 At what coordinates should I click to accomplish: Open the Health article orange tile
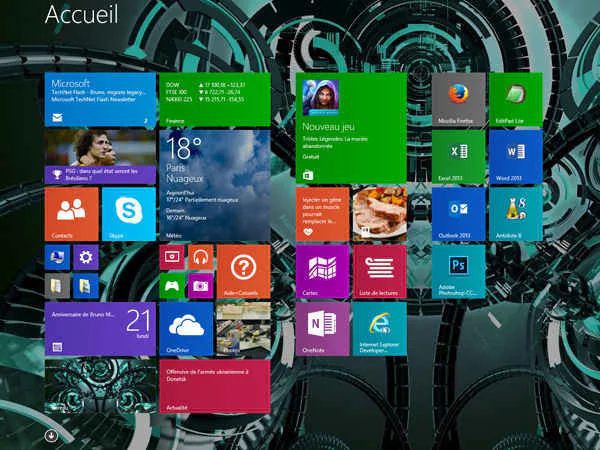click(x=323, y=214)
